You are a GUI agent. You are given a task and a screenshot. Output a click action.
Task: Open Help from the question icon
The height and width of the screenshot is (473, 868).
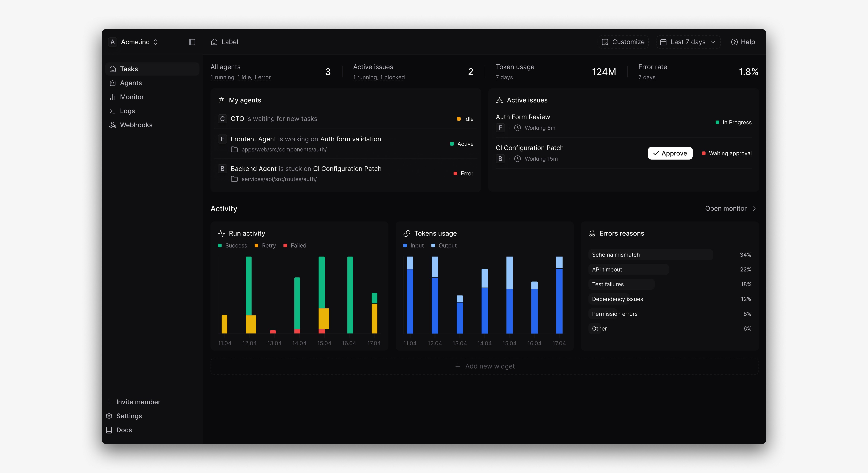(x=734, y=42)
